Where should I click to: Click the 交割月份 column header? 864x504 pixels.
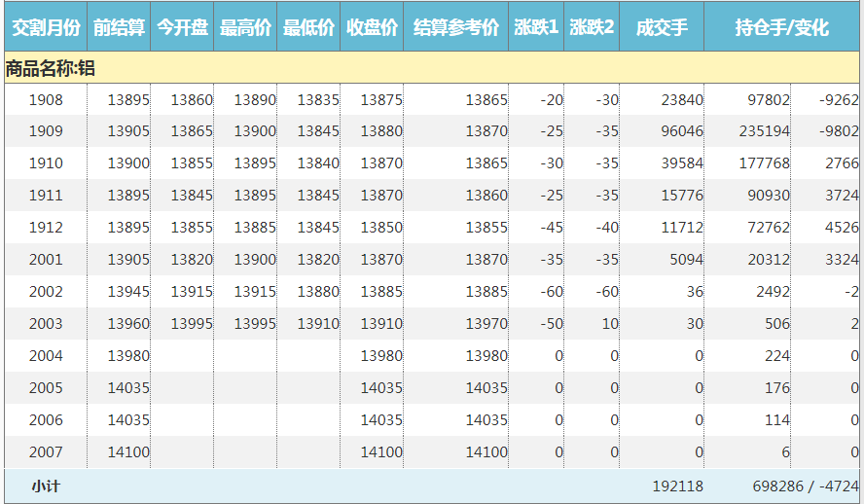click(x=45, y=27)
